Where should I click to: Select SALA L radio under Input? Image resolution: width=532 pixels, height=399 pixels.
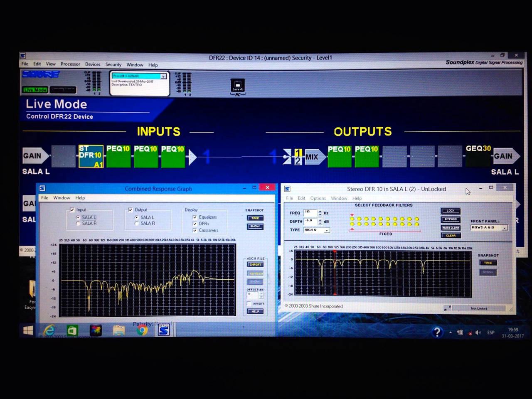[x=78, y=217]
